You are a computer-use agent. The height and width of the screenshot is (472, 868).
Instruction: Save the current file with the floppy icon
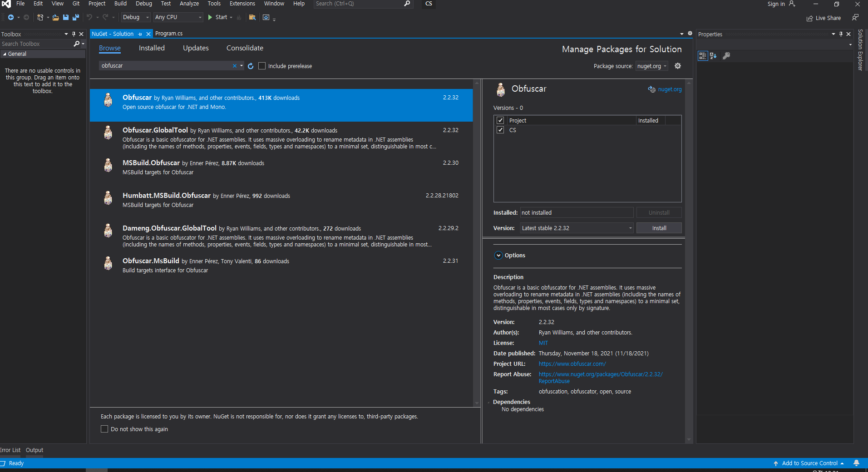(x=66, y=17)
